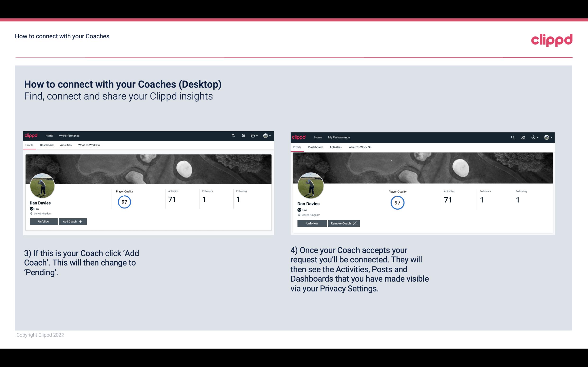Viewport: 588px width, 367px height.
Task: Click 'Add Coach' button on left screenshot
Action: point(72,221)
